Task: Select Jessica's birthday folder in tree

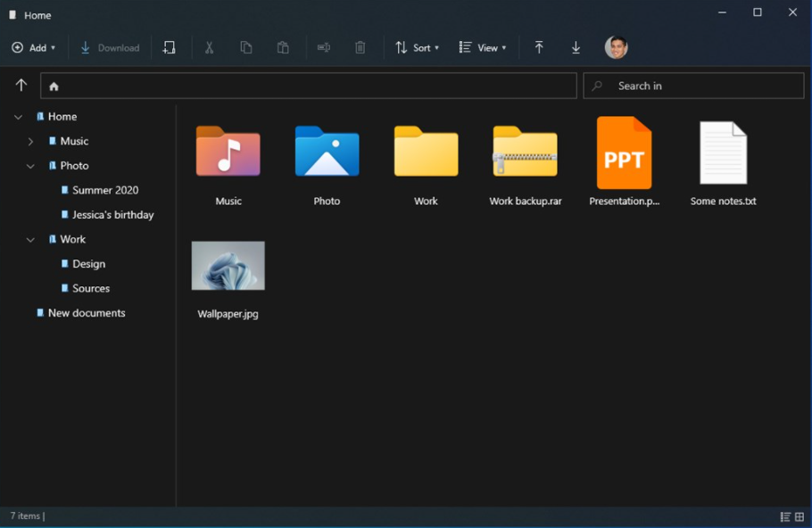Action: click(x=113, y=215)
